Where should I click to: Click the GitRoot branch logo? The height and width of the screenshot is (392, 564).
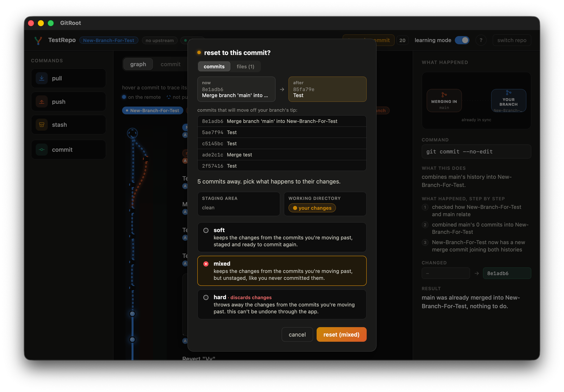point(38,41)
